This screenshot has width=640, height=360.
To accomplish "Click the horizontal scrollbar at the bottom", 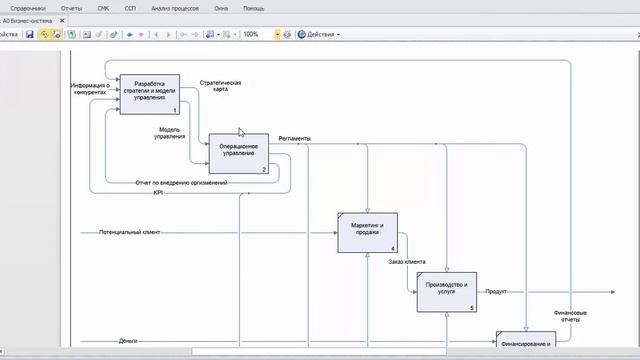I will (x=318, y=351).
